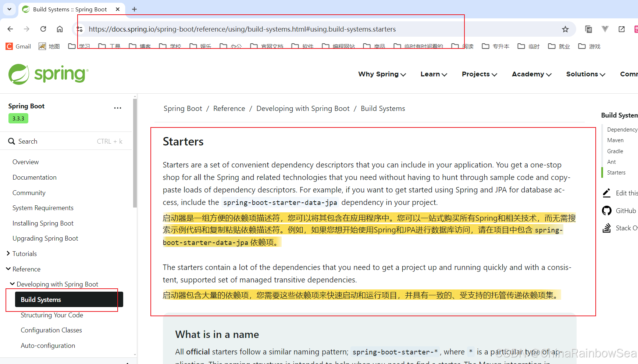The image size is (638, 364).
Task: Open the browser home page icon
Action: click(60, 29)
